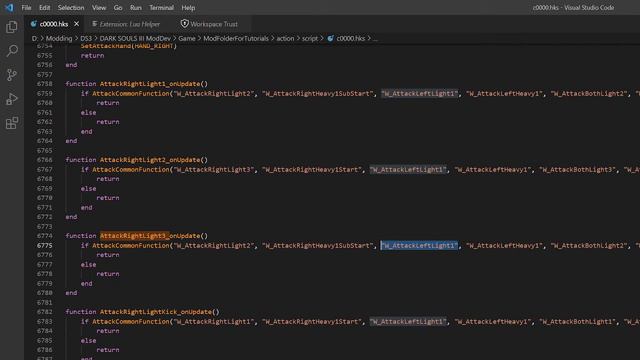Click the else keyword on line 6761
This screenshot has width=640, height=360.
pos(89,112)
